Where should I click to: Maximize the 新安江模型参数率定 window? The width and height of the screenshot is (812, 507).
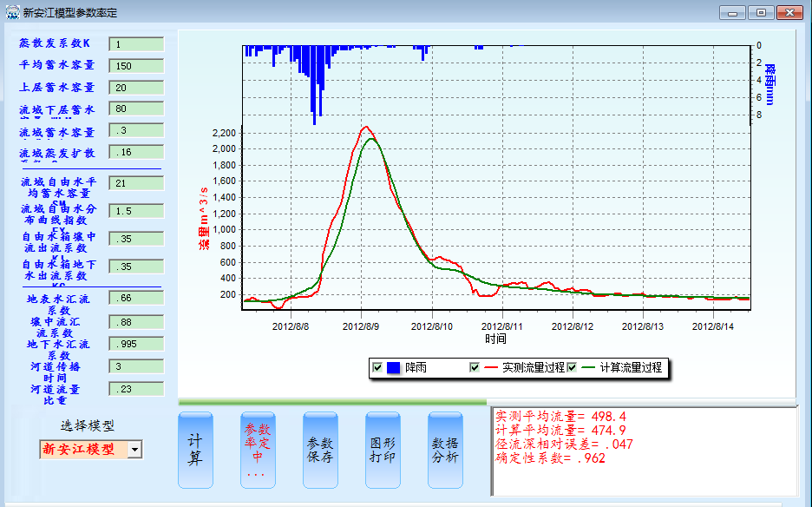coord(761,13)
